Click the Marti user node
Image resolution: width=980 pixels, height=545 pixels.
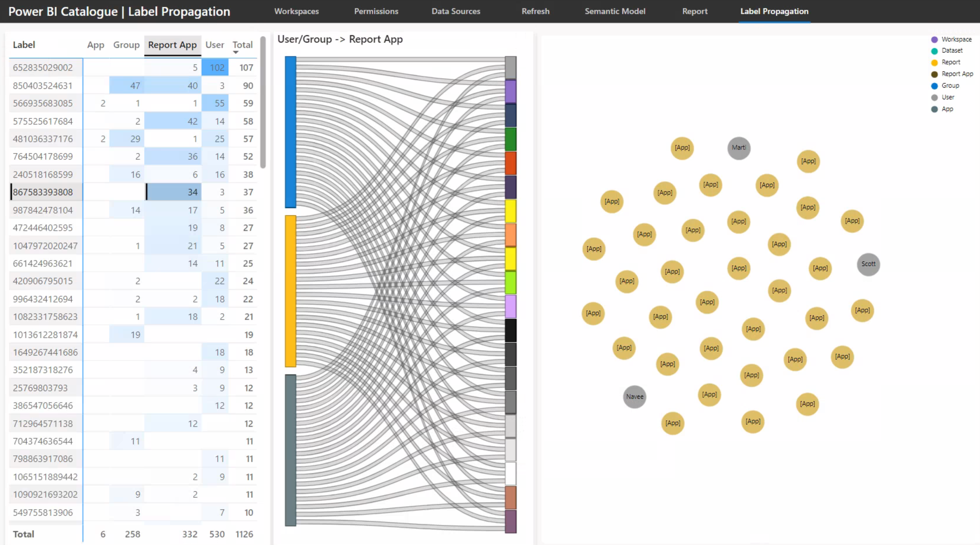pyautogui.click(x=739, y=148)
